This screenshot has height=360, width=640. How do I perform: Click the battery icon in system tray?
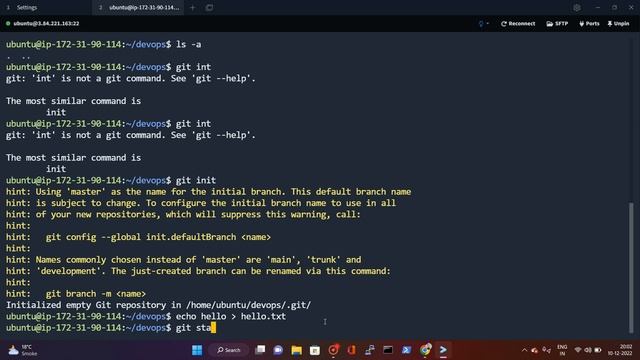[598, 350]
